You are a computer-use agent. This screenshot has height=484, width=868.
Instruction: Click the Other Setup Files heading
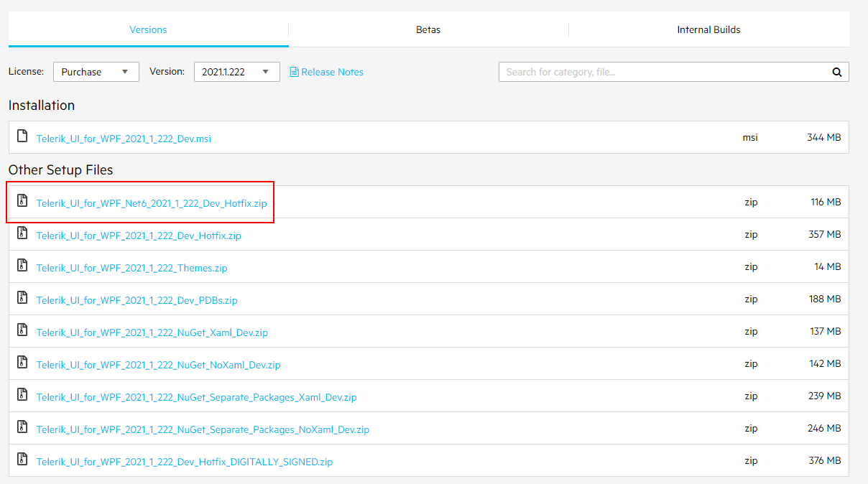pos(61,170)
